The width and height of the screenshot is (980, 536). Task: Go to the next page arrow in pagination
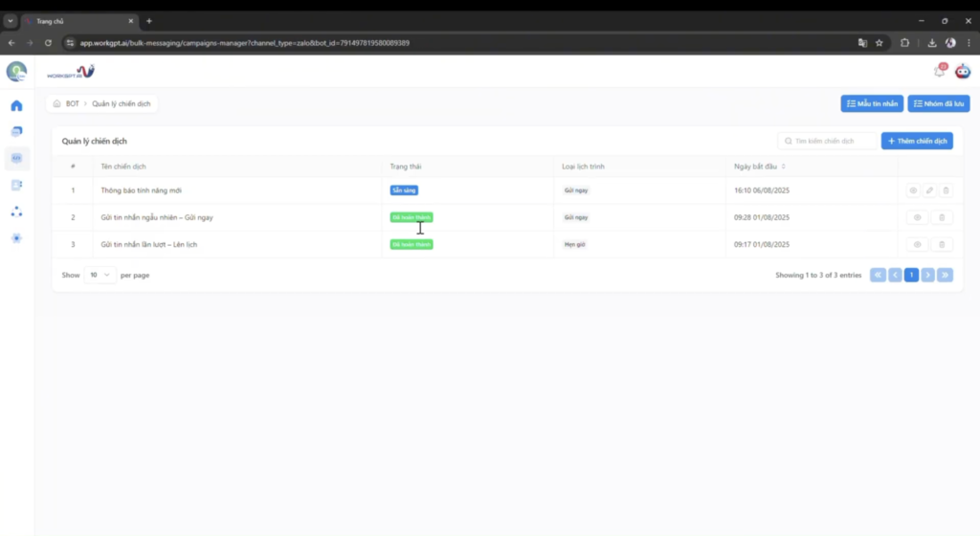pos(928,275)
